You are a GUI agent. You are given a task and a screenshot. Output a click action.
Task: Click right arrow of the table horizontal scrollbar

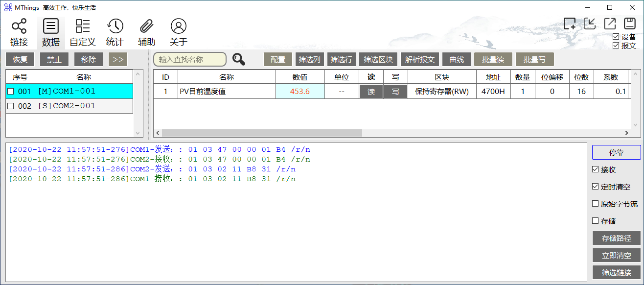(x=626, y=133)
